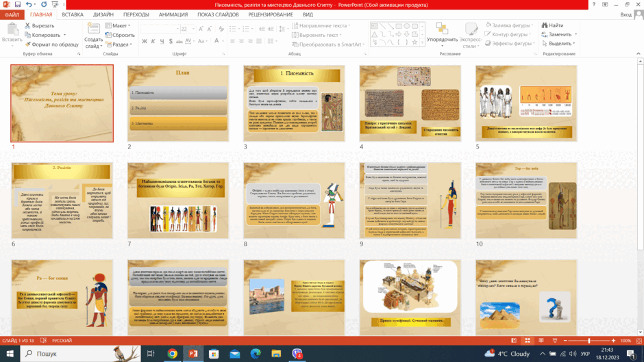The image size is (644, 362).
Task: Switch to РЕЦЕНЗИРОВАНИЕ tab
Action: [x=270, y=15]
